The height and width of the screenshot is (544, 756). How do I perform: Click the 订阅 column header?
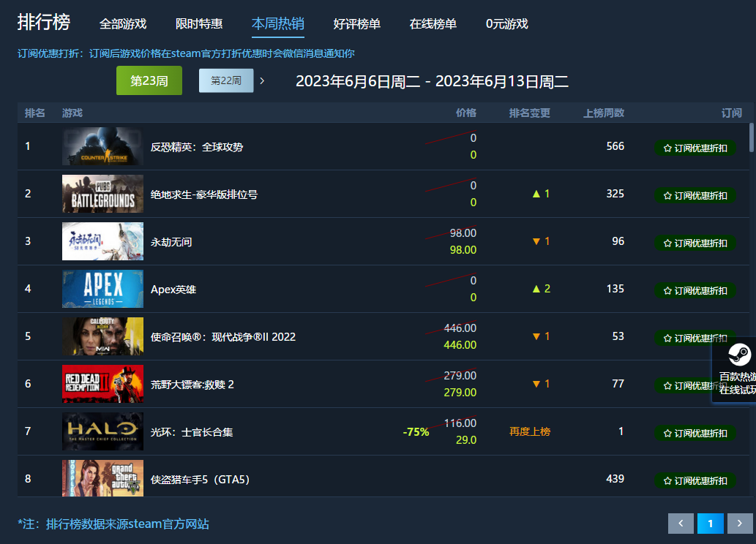point(731,113)
